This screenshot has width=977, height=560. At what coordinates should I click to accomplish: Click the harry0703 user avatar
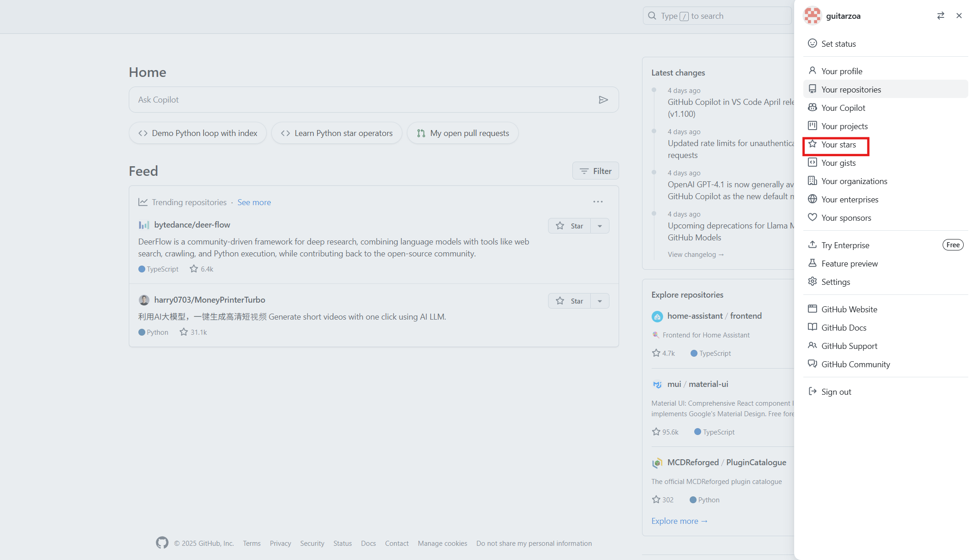[x=144, y=300]
